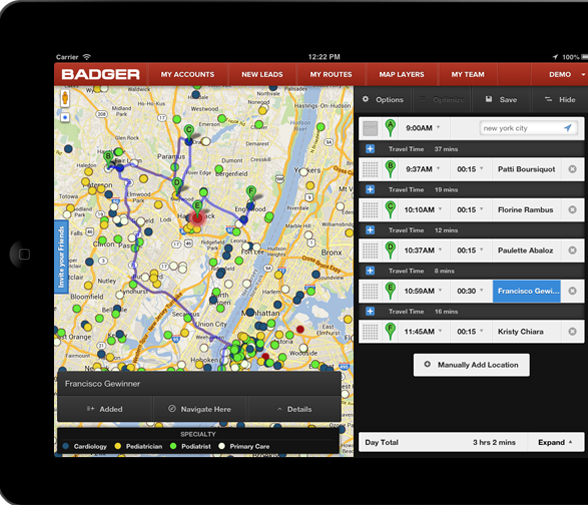Change the 00:30 duration dropdown

click(x=470, y=291)
